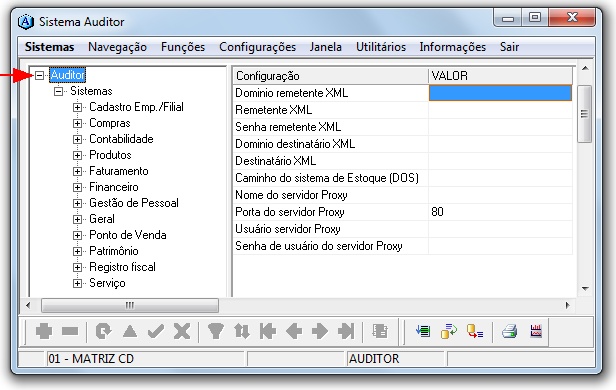
Task: Click the VALOR column header
Action: tap(500, 75)
